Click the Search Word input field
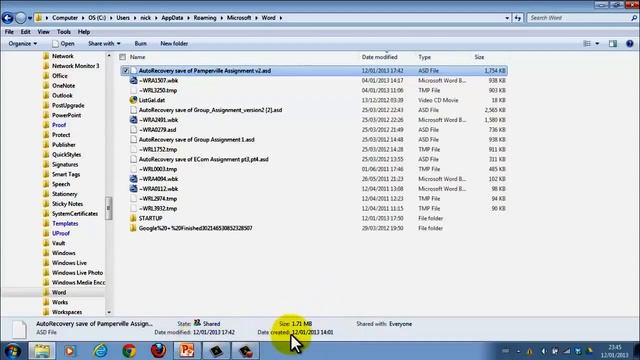The image size is (640, 360). point(579,18)
